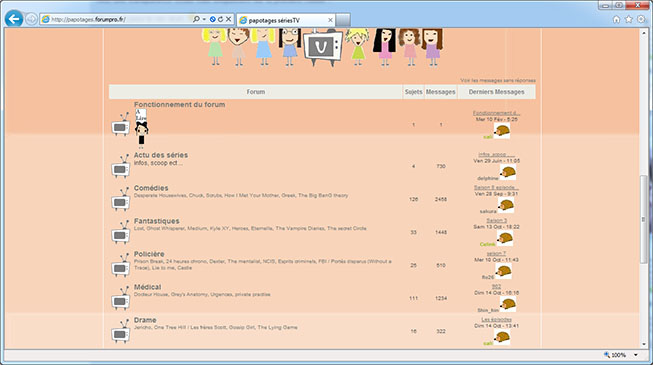Click hedgehog avatar next to Celine
This screenshot has width=653, height=365.
(x=505, y=238)
